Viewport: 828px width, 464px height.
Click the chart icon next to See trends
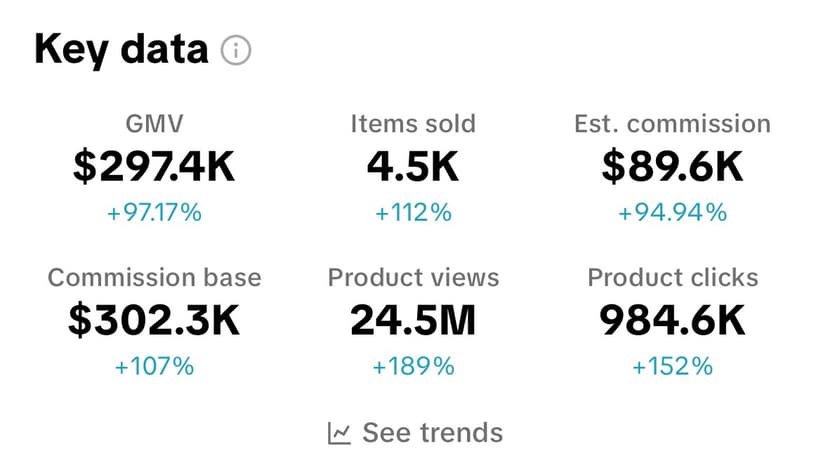[340, 433]
